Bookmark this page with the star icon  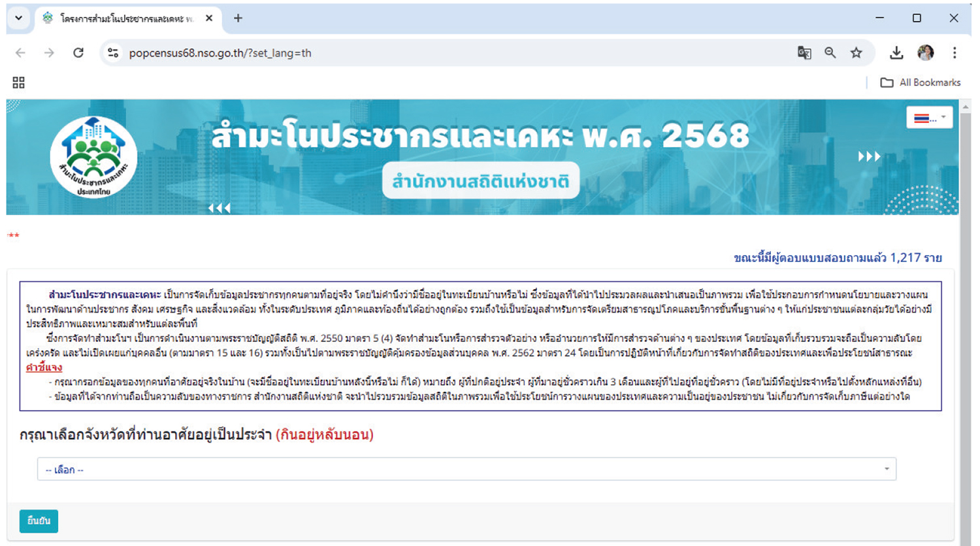pyautogui.click(x=856, y=53)
